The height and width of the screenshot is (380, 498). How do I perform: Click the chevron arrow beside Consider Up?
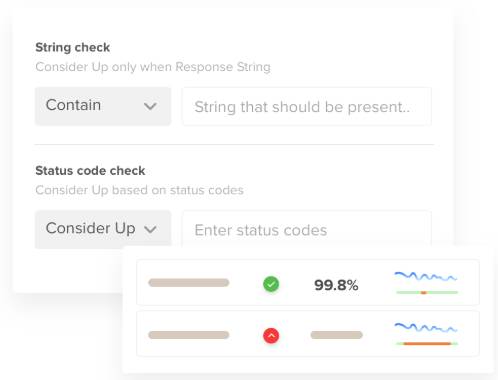pyautogui.click(x=150, y=229)
